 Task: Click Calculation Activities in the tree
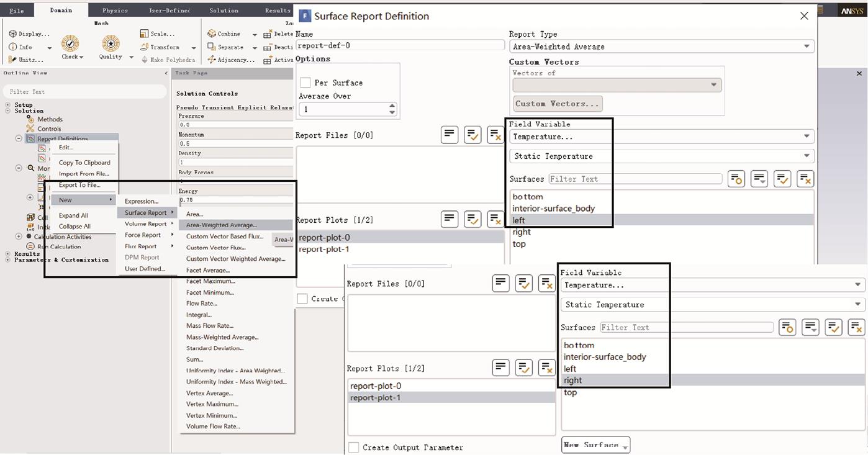point(63,237)
